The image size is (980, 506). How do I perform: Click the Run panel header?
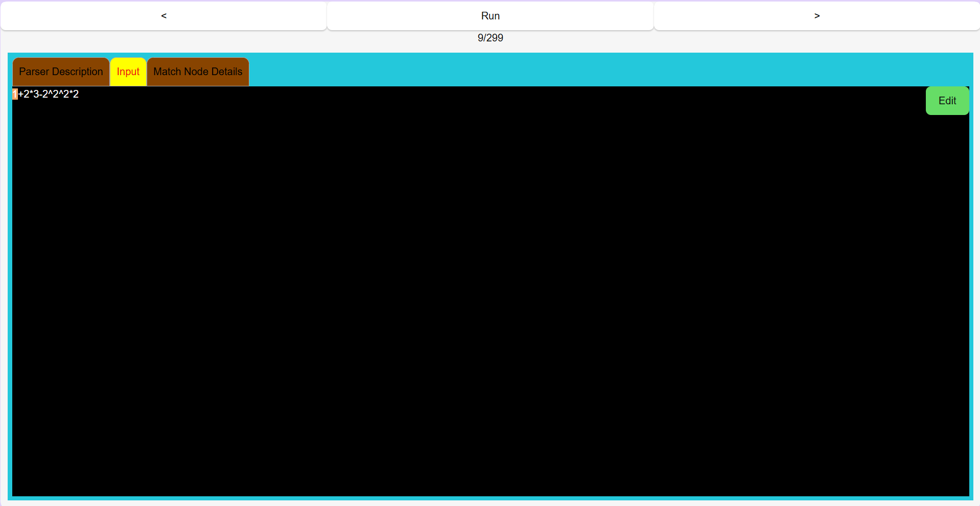coord(489,15)
